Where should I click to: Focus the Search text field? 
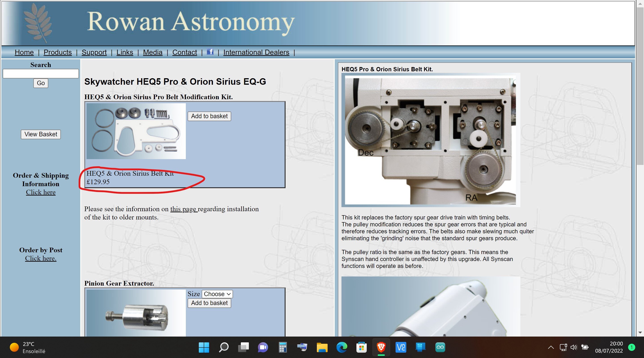[x=41, y=74]
